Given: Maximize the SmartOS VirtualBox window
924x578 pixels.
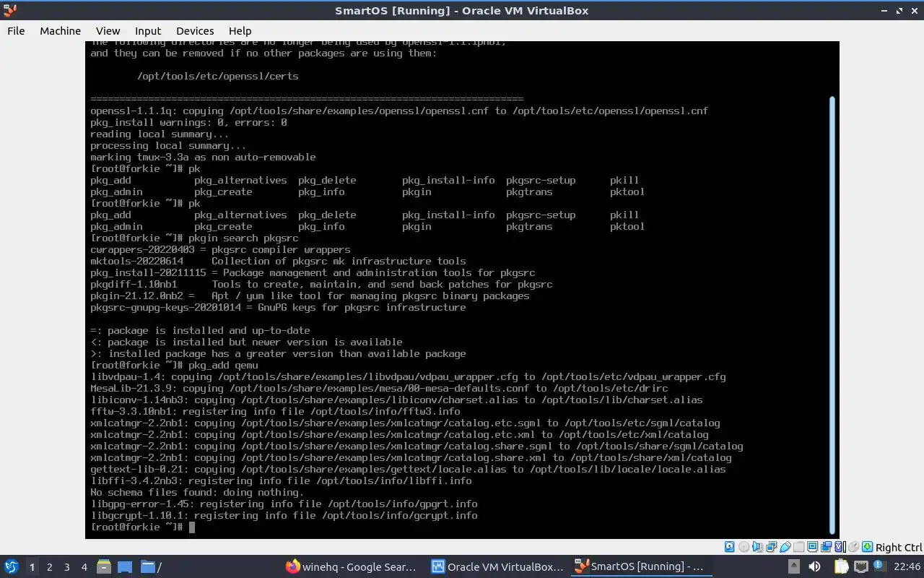Looking at the screenshot, I should pos(899,10).
